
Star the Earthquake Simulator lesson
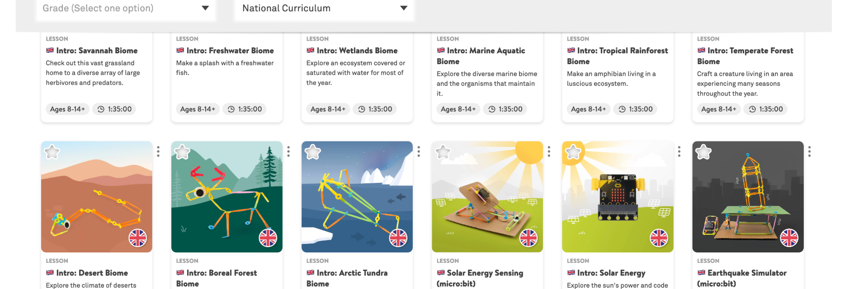[x=703, y=152]
